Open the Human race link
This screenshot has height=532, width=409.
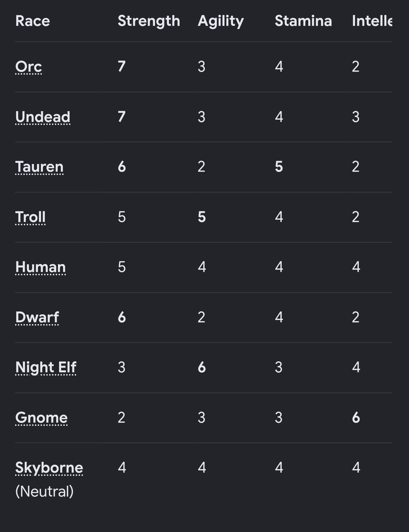(41, 267)
